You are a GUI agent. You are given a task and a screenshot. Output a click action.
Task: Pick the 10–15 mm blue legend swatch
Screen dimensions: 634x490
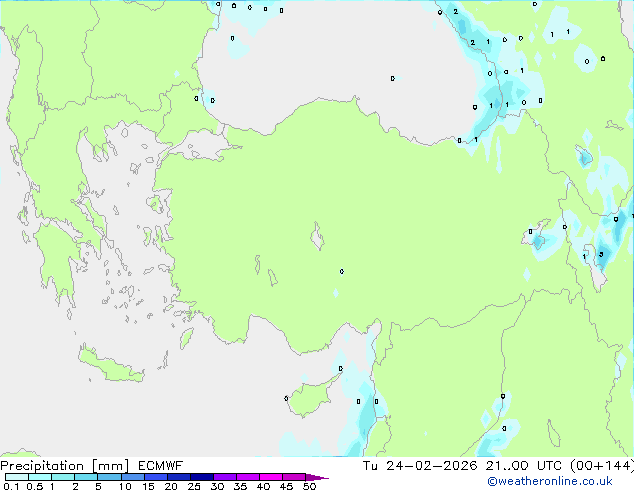pos(133,477)
